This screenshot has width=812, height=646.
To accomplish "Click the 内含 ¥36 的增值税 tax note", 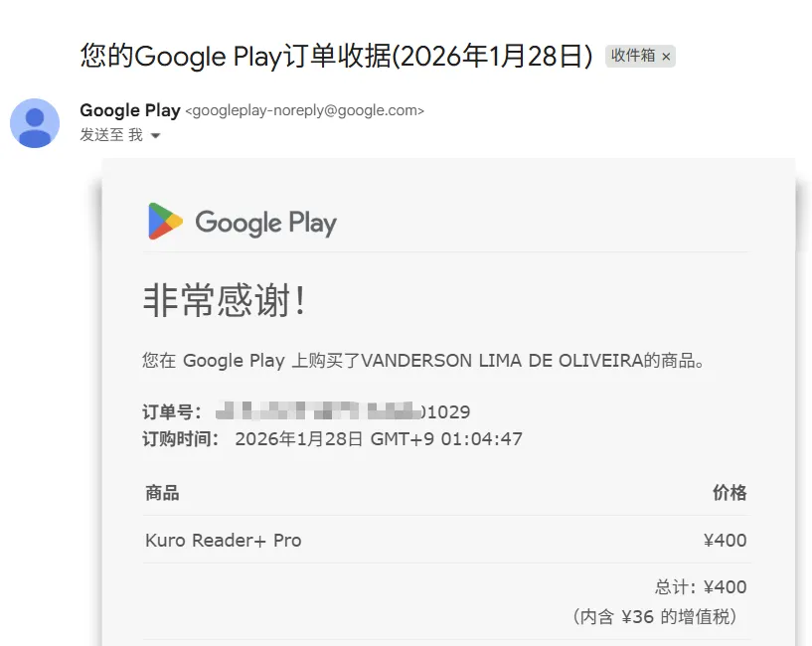I will (x=655, y=616).
